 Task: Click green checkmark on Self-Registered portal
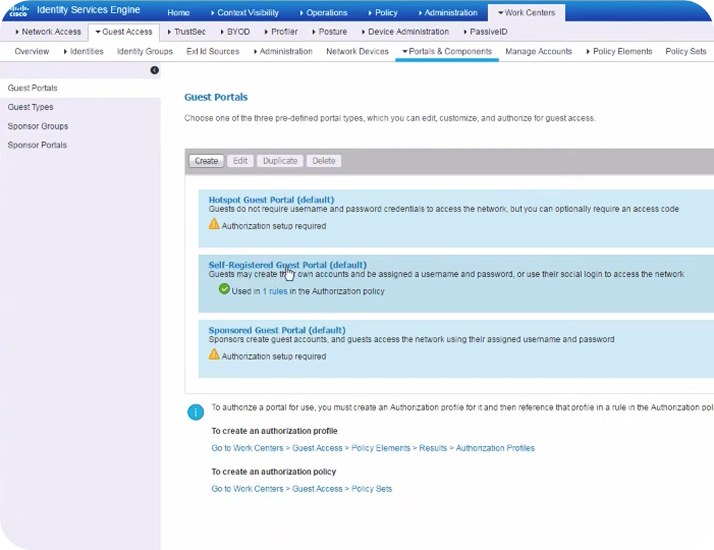(x=224, y=289)
